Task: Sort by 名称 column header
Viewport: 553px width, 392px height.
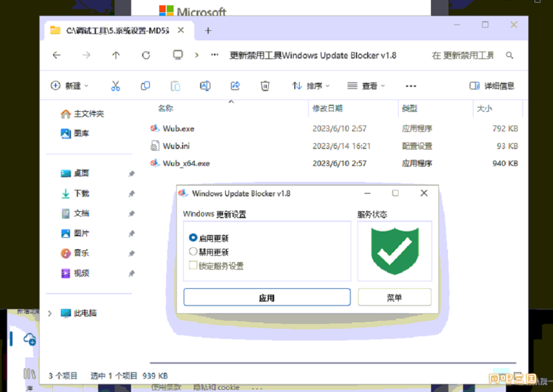Action: click(165, 108)
